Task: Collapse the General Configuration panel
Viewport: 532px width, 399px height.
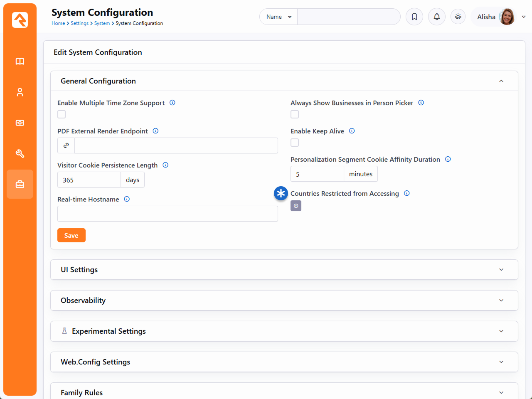Action: coord(501,81)
